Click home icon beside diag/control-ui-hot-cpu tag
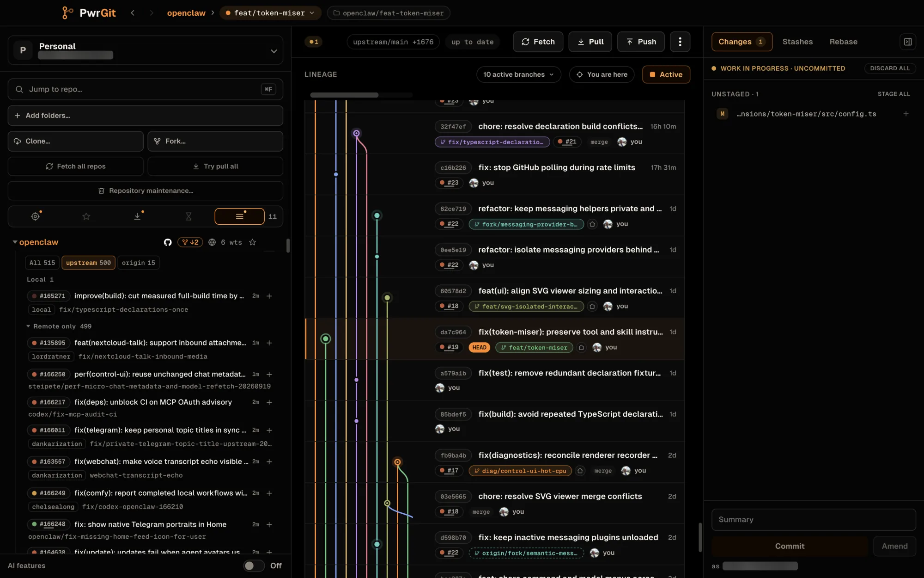This screenshot has width=924, height=578. pyautogui.click(x=580, y=471)
